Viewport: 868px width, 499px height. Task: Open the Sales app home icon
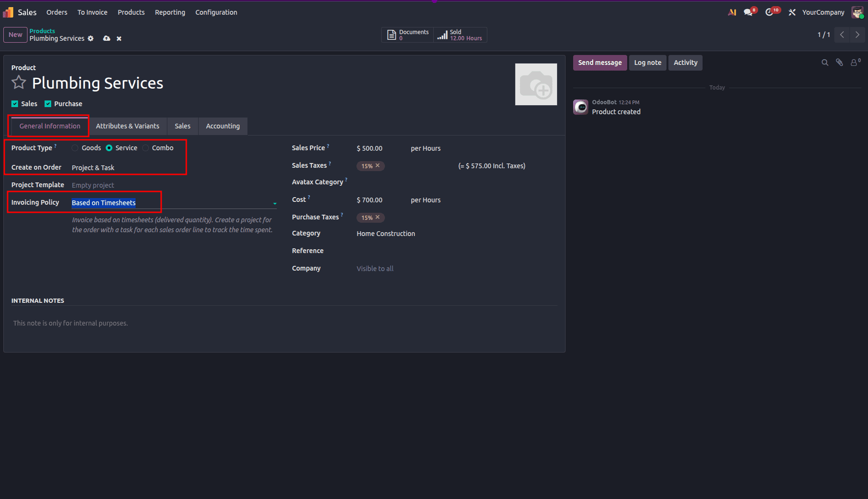[8, 12]
